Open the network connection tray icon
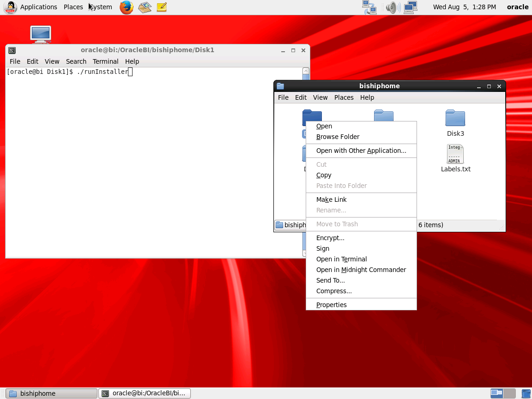The height and width of the screenshot is (399, 532). pyautogui.click(x=411, y=7)
